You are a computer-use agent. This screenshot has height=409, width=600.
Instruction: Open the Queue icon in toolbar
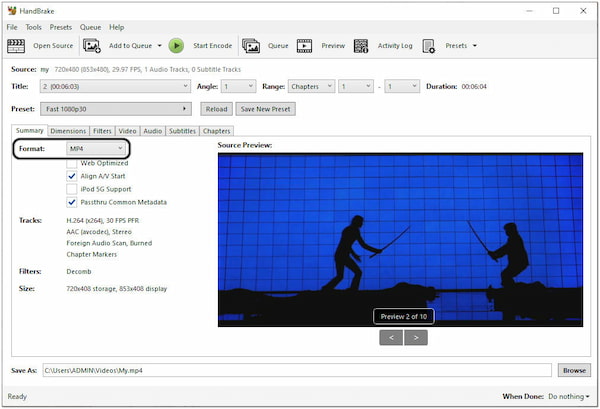click(x=251, y=45)
